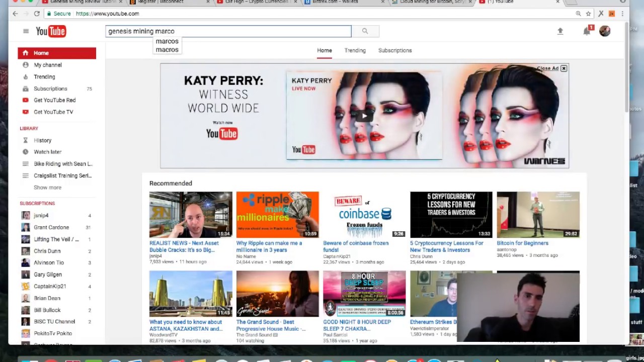Close the ad with the X box
Screen dimensions: 644x362
point(564,68)
